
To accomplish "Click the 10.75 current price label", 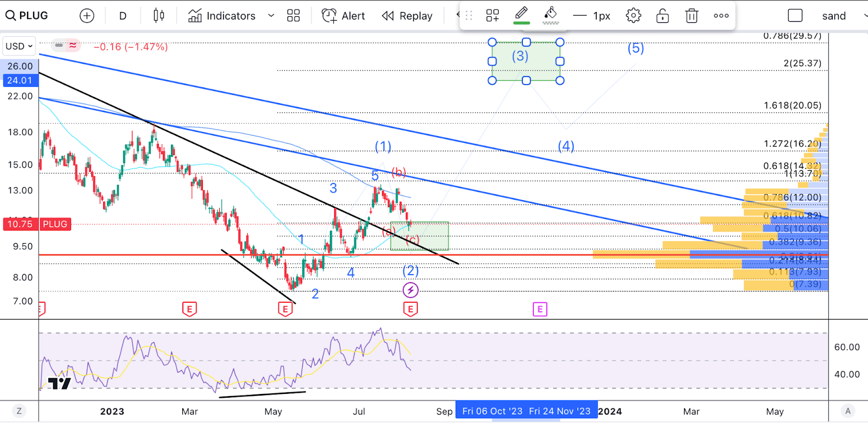I will tap(20, 224).
